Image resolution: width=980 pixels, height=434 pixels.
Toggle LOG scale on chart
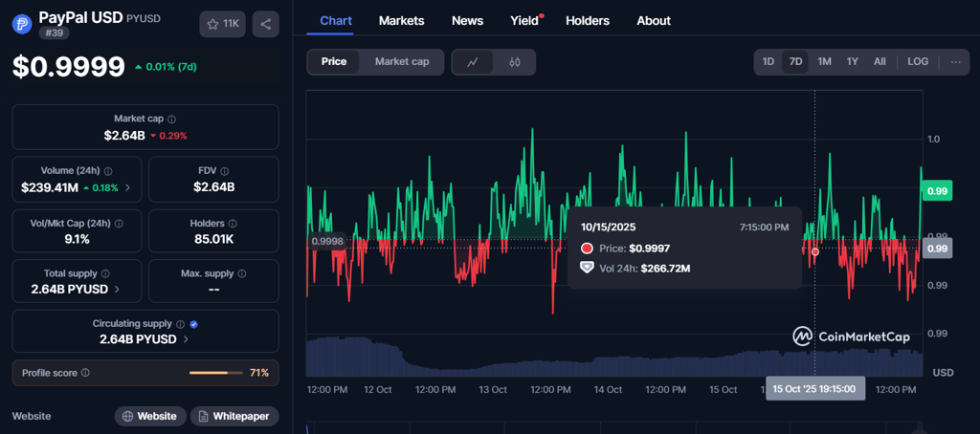click(x=918, y=62)
